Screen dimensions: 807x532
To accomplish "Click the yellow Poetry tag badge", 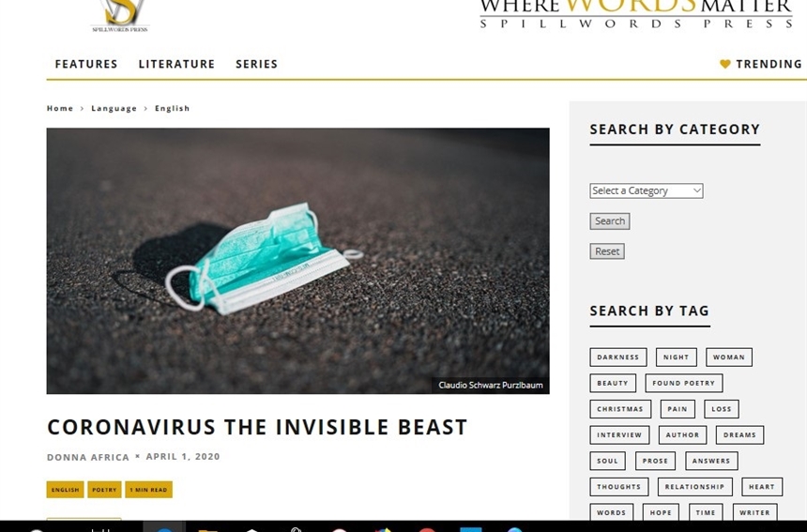I will tap(104, 490).
